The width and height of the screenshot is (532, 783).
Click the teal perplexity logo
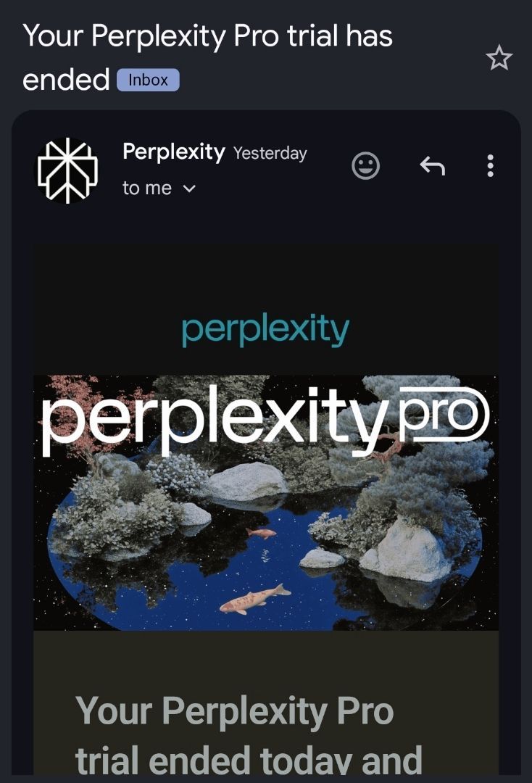tap(265, 330)
